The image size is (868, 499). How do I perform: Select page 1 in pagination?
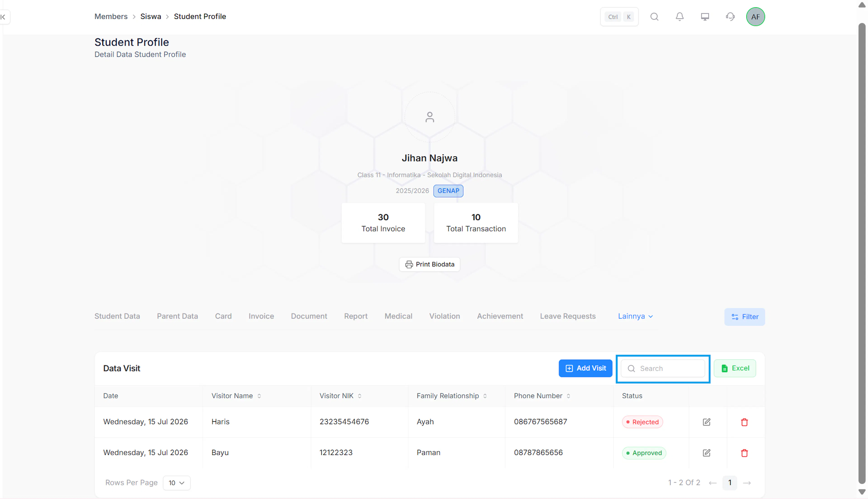[x=730, y=483]
